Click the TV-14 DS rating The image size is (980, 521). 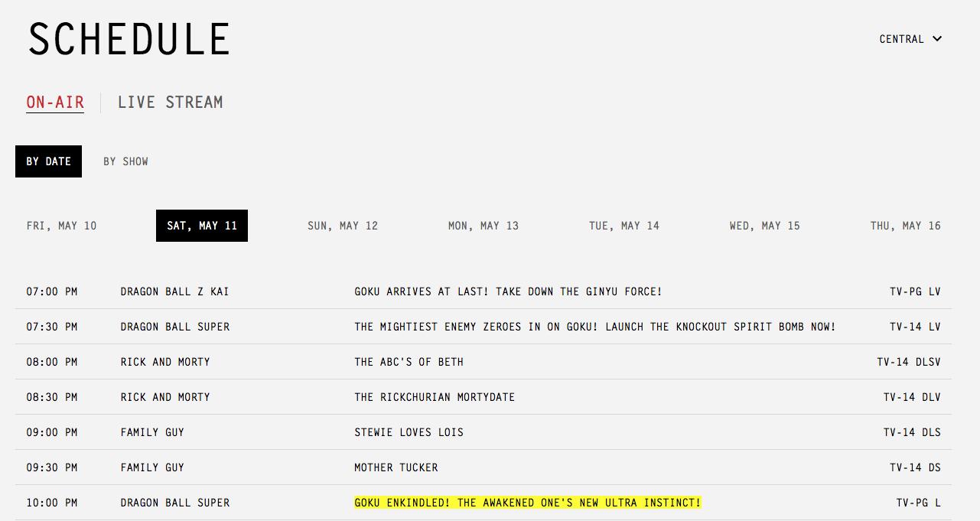pyautogui.click(x=915, y=467)
